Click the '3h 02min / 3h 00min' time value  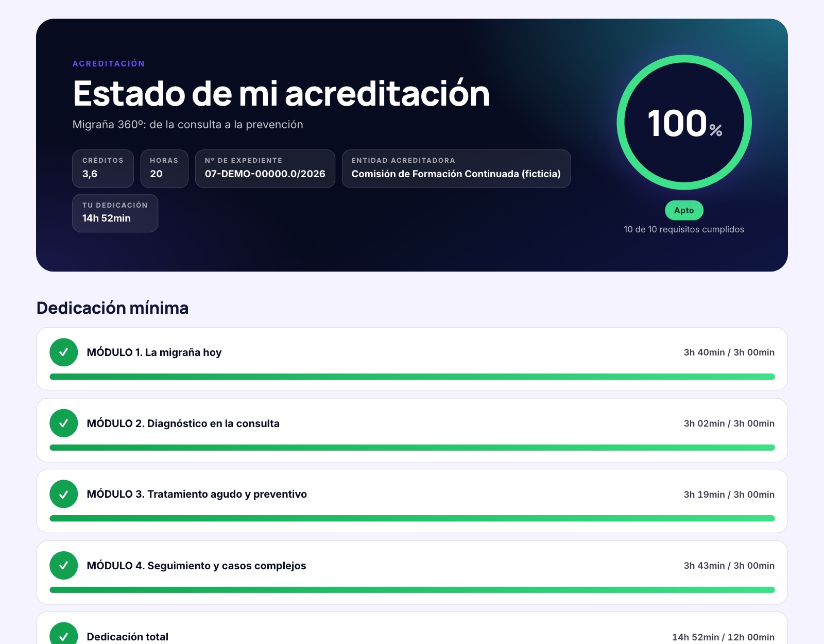tap(729, 423)
